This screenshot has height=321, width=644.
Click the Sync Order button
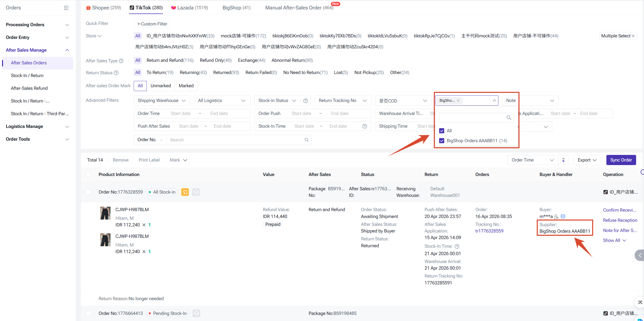point(621,160)
